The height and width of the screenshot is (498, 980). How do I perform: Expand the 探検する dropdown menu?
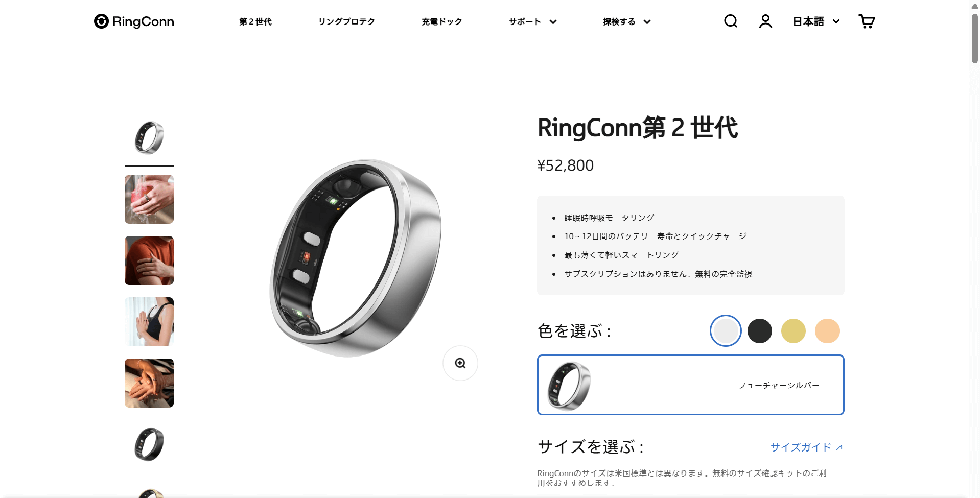(x=626, y=21)
